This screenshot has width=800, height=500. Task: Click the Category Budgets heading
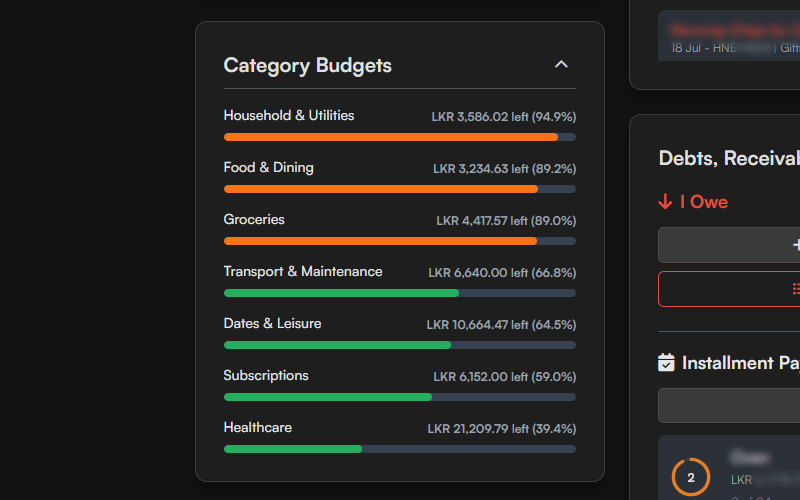[x=308, y=65]
